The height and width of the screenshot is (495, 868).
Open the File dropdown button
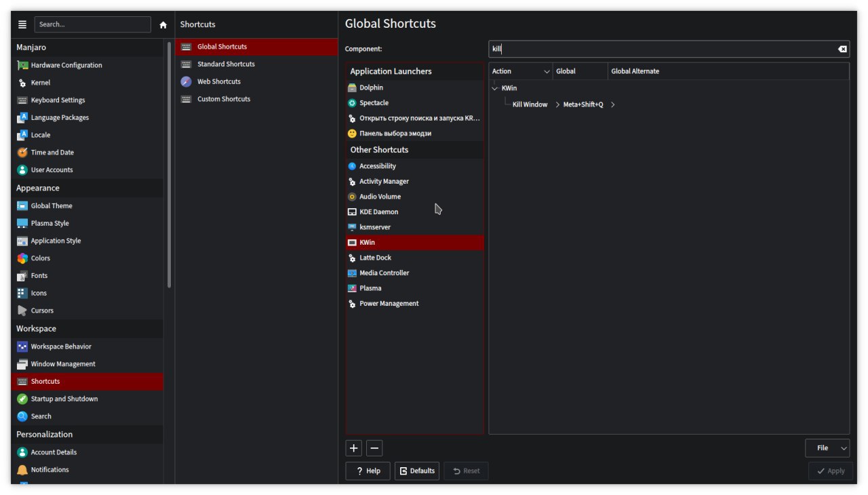tap(827, 448)
